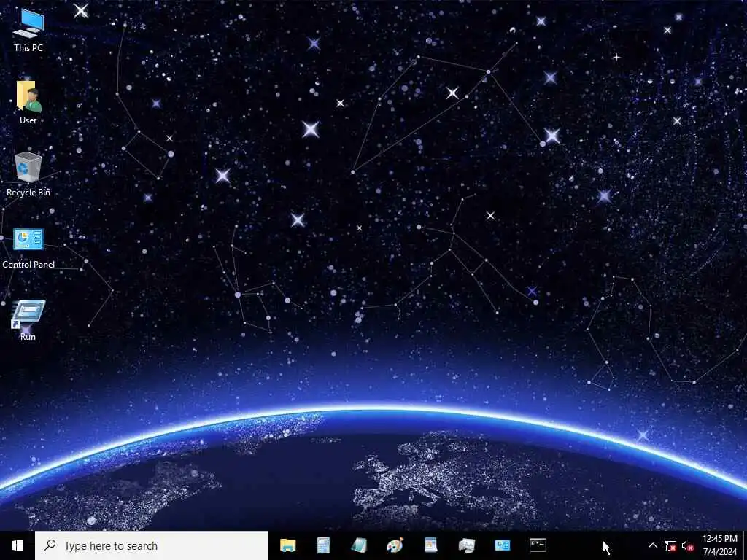Select the Run shortcut on desktop

[28, 320]
